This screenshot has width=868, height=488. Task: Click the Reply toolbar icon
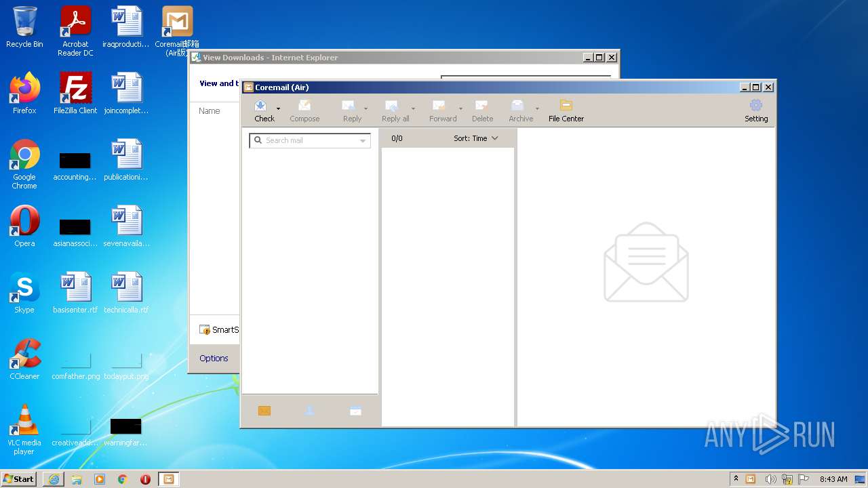(349, 106)
